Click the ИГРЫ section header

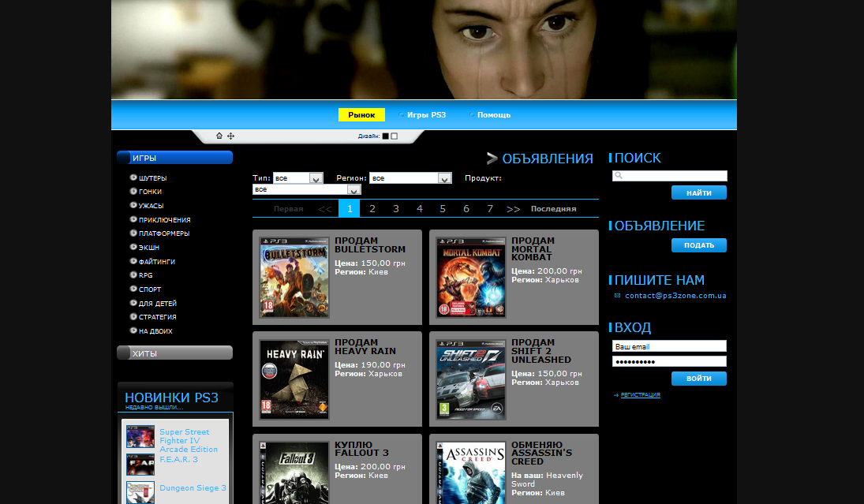tap(174, 158)
